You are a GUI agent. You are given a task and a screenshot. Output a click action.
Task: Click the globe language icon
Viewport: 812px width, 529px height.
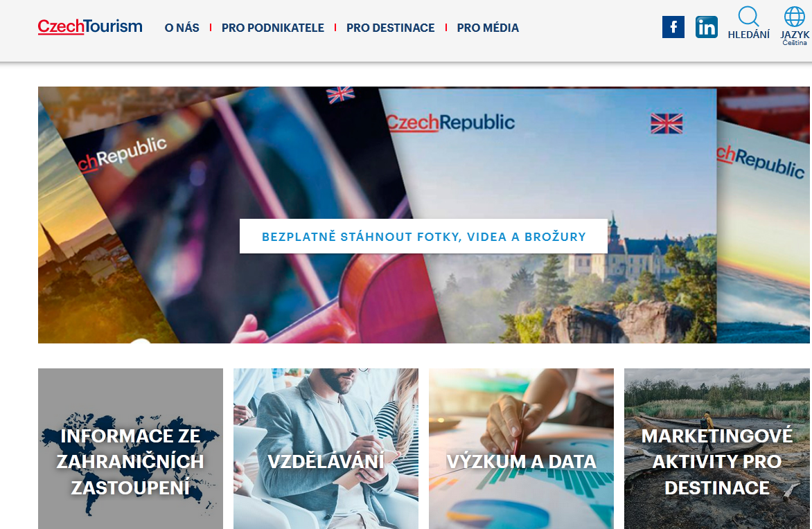[795, 17]
